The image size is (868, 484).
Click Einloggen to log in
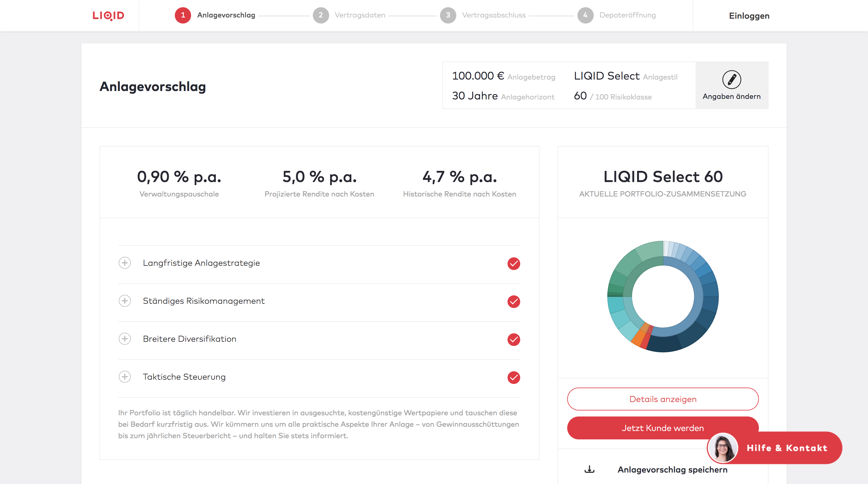point(749,16)
